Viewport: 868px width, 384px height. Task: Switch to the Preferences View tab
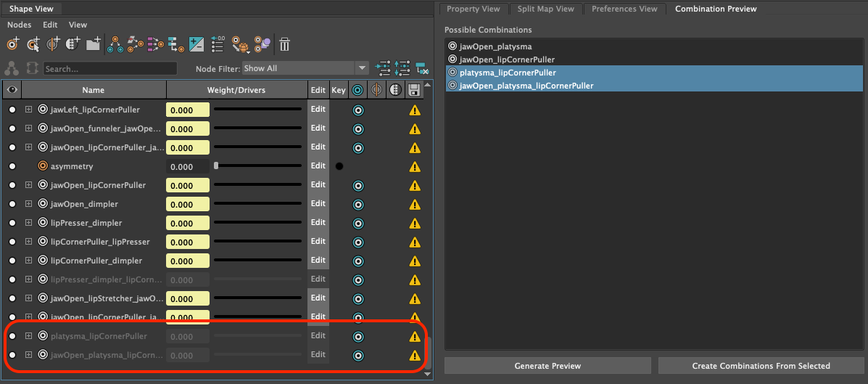[x=624, y=9]
